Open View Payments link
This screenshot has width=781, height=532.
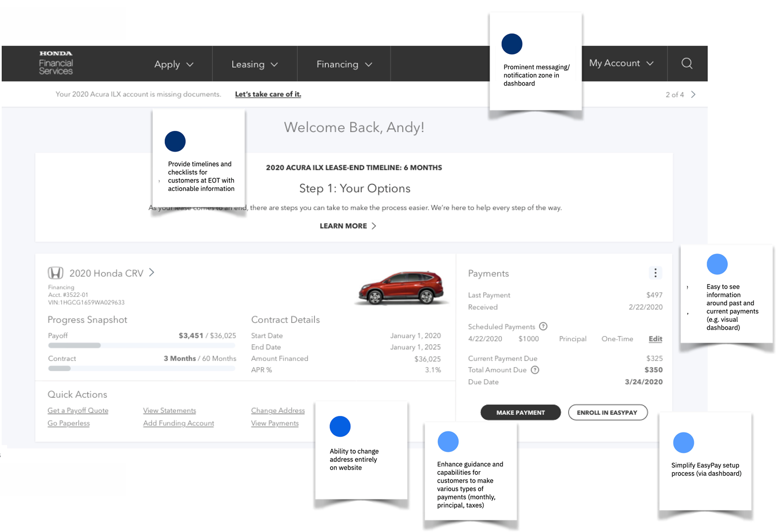(x=275, y=423)
